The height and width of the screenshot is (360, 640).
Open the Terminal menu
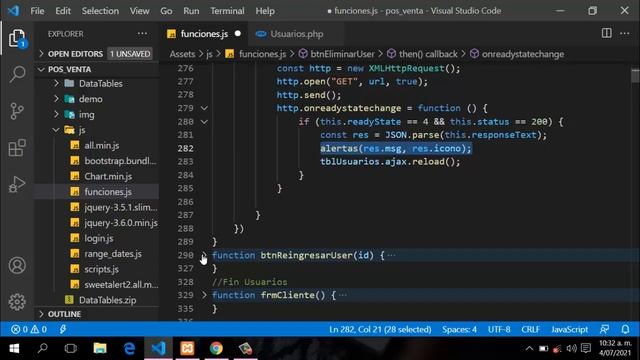tap(227, 11)
